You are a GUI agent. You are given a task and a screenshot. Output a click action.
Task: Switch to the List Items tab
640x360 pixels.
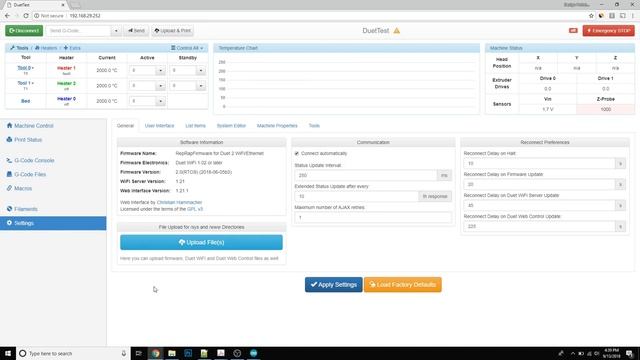(196, 126)
